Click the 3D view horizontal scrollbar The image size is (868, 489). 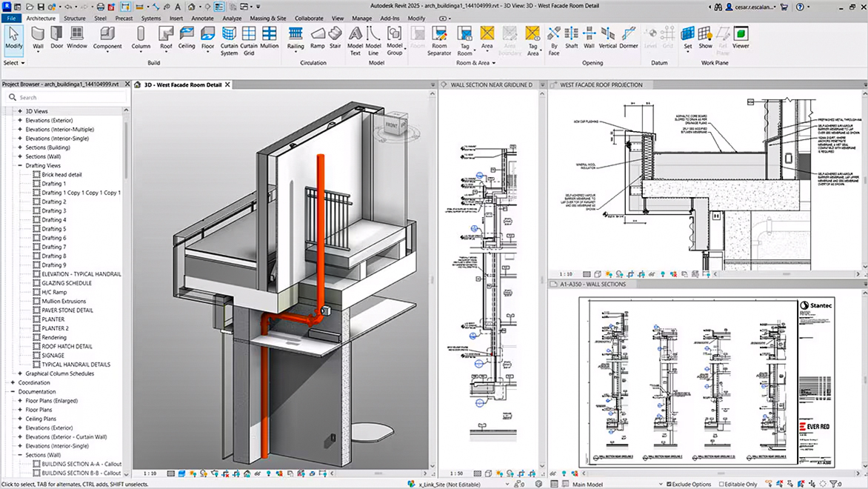tap(378, 473)
